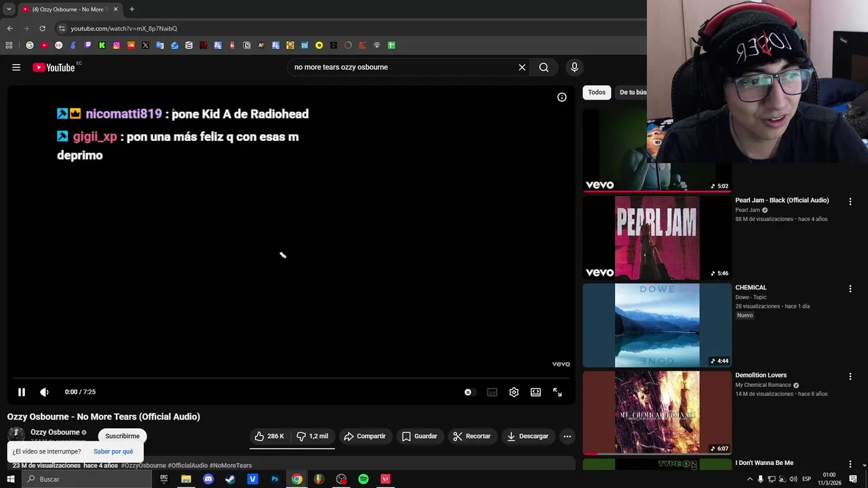The width and height of the screenshot is (868, 488).
Task: Open the Windows notification center
Action: pos(853,479)
